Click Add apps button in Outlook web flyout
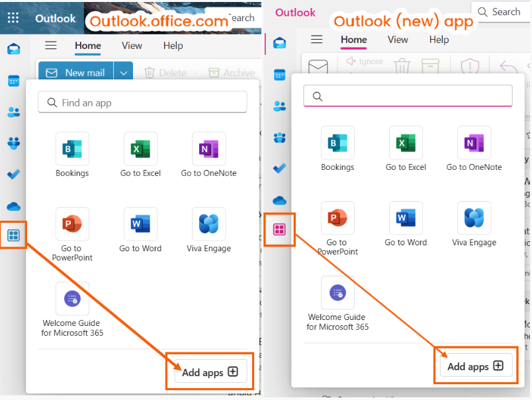Viewport: 532px width, 400px height. click(x=210, y=372)
